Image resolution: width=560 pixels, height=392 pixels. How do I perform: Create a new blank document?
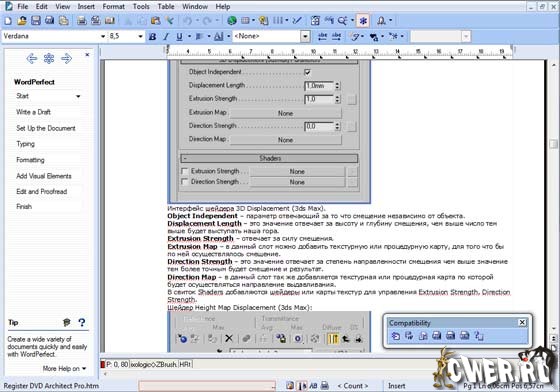(8, 21)
